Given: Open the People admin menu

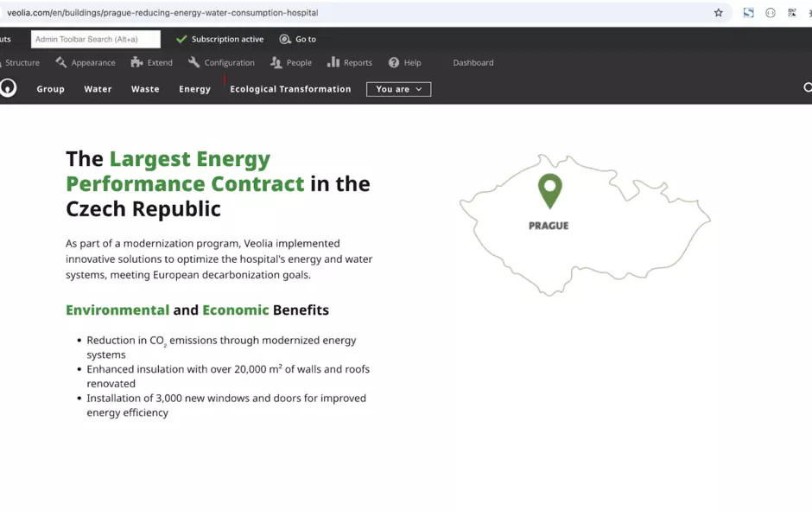Looking at the screenshot, I should [x=290, y=62].
